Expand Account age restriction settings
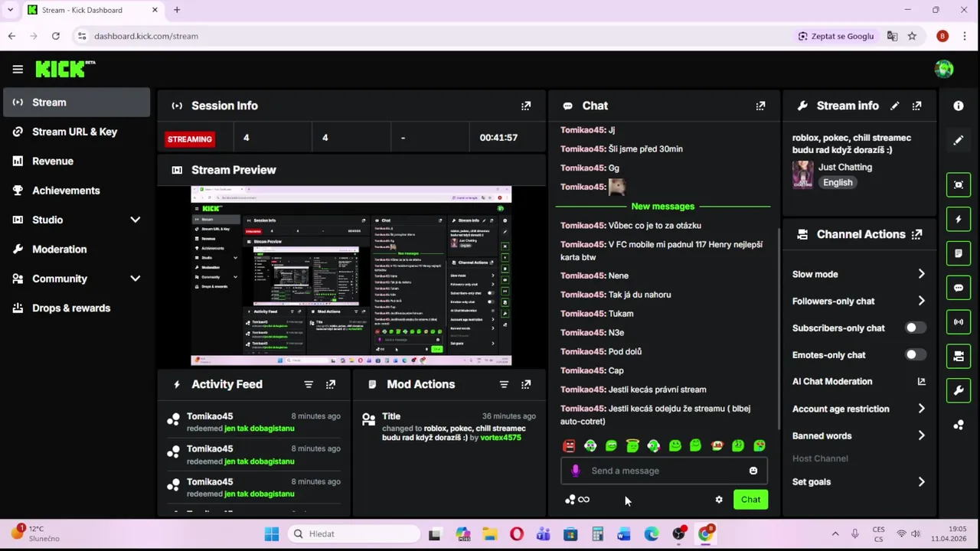 [921, 409]
